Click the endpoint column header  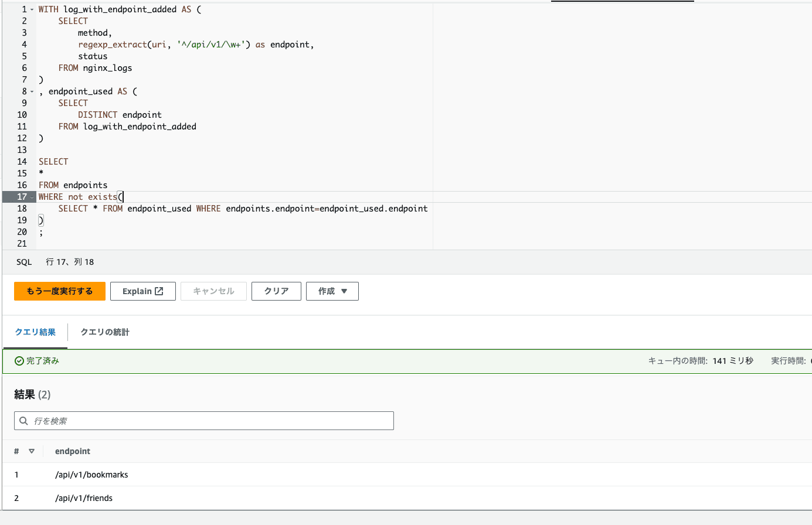[73, 451]
